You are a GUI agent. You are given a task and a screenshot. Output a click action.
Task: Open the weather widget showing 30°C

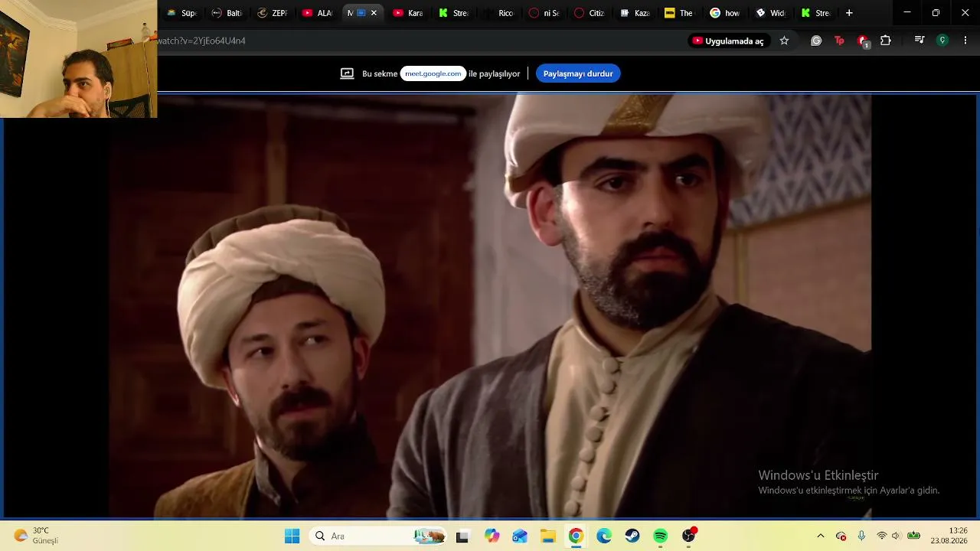pos(37,536)
